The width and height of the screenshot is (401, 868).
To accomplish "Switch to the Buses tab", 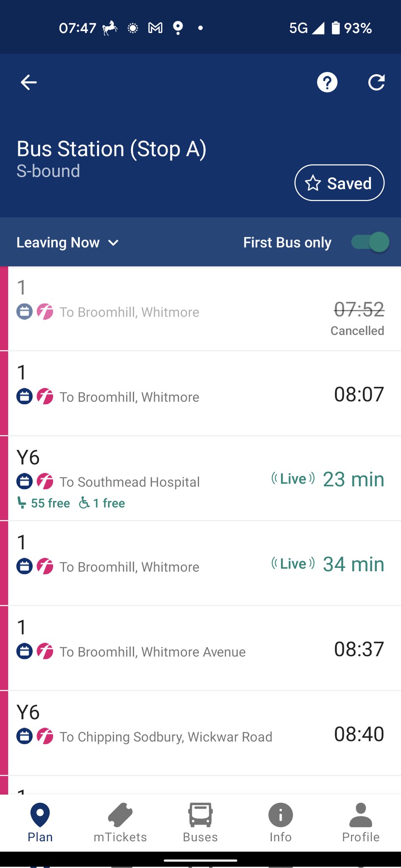I will point(200,823).
